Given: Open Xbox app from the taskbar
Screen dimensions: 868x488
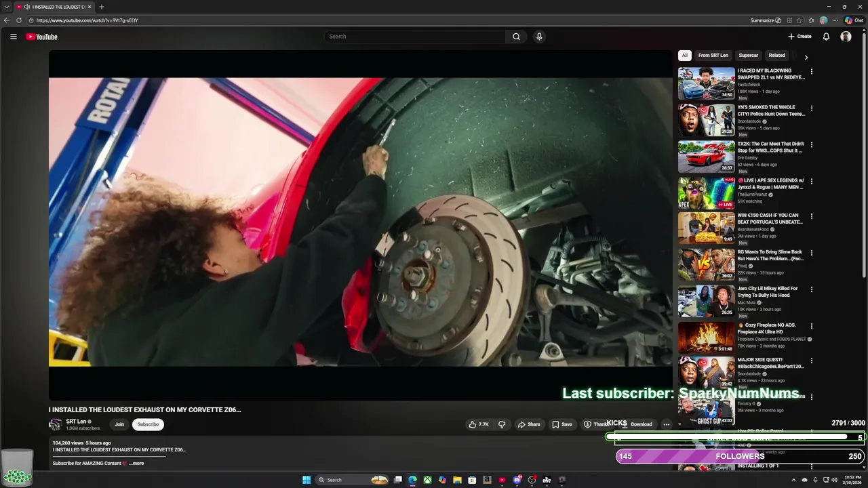Looking at the screenshot, I should click(x=427, y=480).
